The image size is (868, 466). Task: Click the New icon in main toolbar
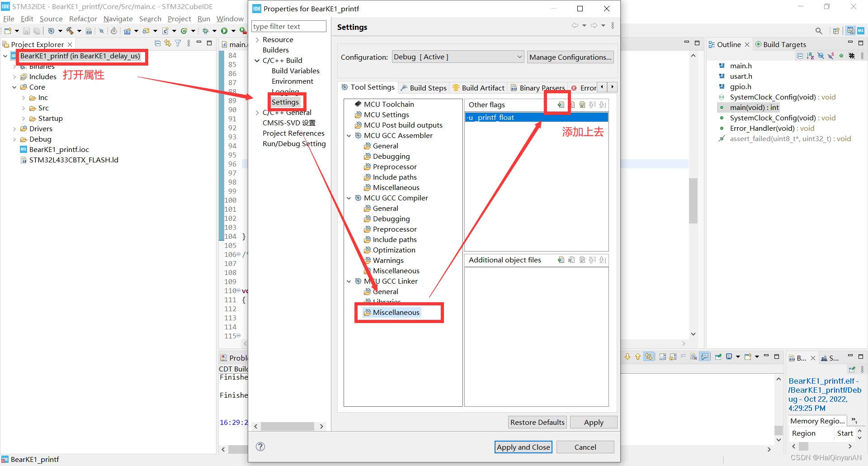[x=8, y=31]
